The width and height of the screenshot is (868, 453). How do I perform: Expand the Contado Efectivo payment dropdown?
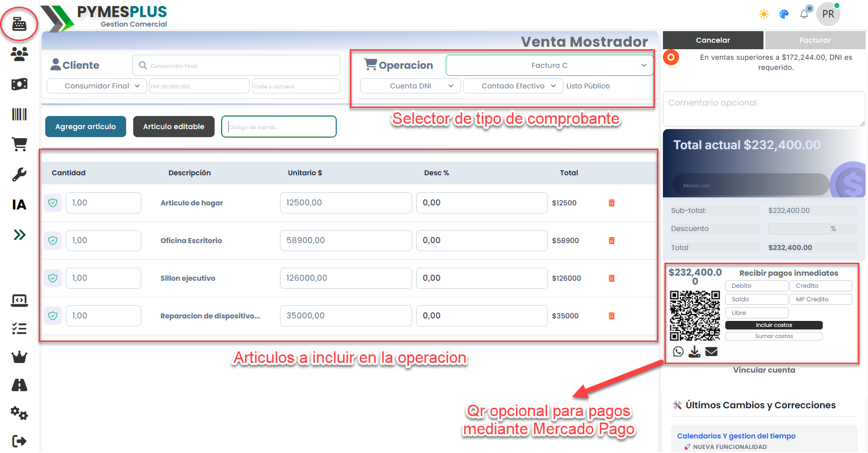click(x=512, y=86)
